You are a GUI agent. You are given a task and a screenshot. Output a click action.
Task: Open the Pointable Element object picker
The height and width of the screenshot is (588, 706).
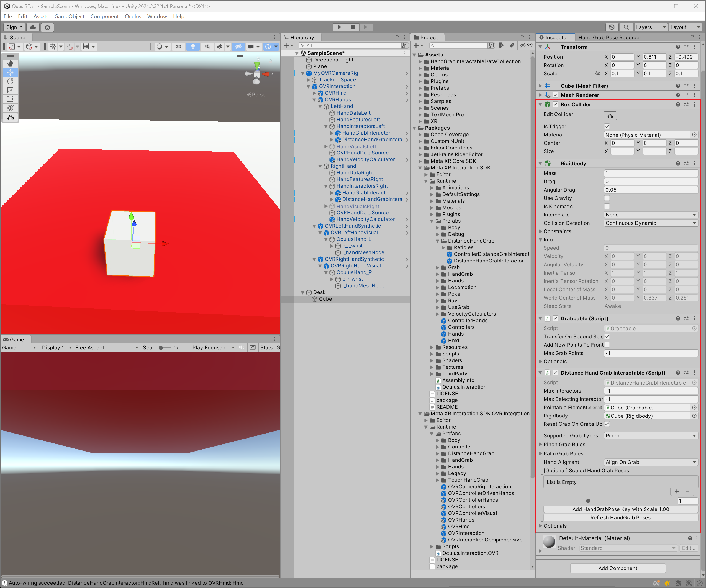coord(694,408)
